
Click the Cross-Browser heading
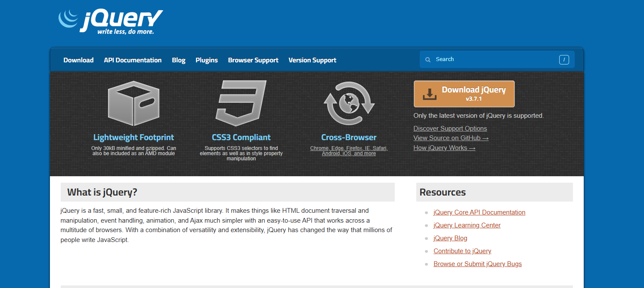point(349,138)
